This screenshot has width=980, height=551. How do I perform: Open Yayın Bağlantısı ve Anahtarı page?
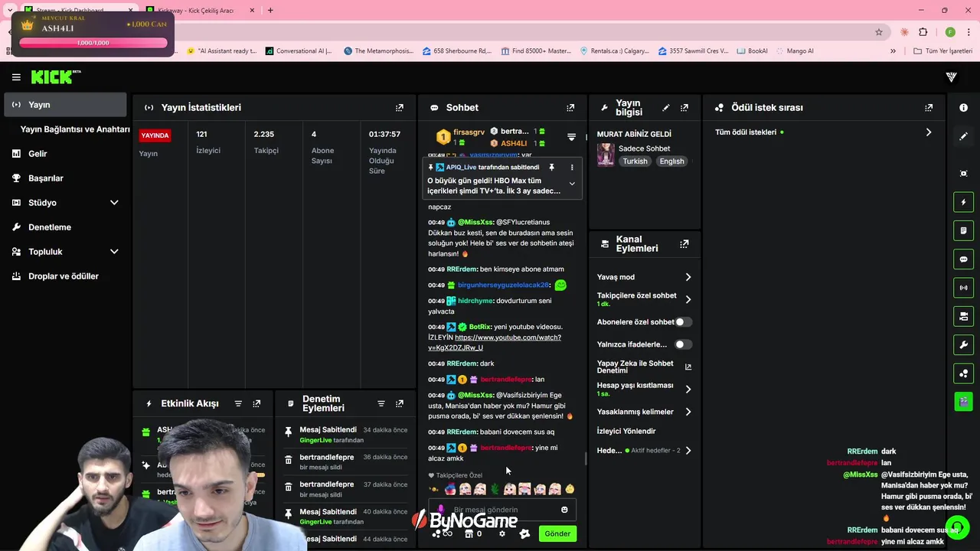(74, 129)
